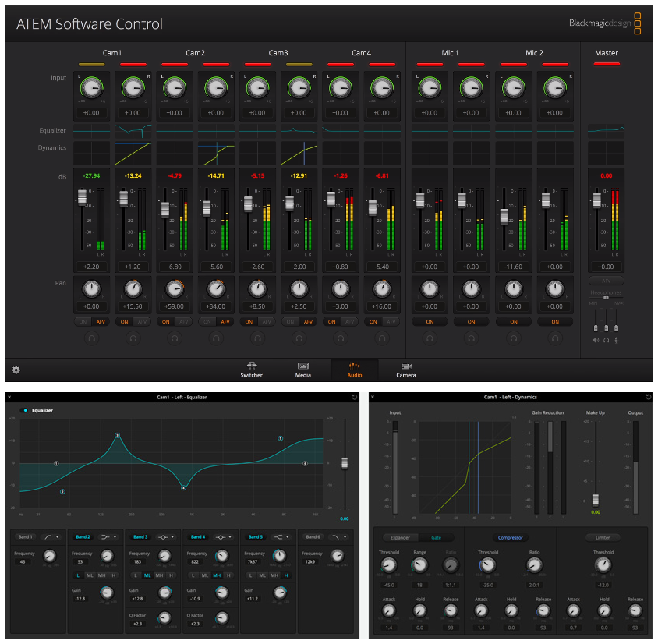The width and height of the screenshot is (658, 644).
Task: Select the Expander mode tab
Action: pos(401,537)
